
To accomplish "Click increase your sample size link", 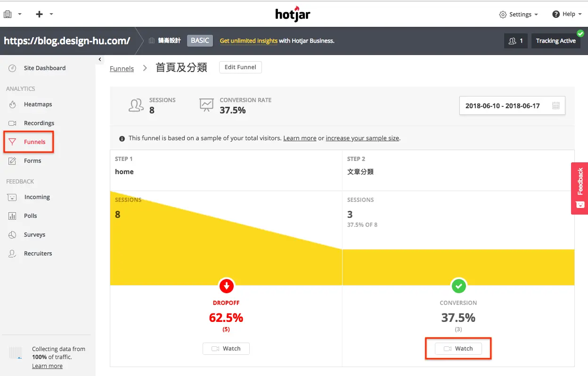I will pos(362,138).
